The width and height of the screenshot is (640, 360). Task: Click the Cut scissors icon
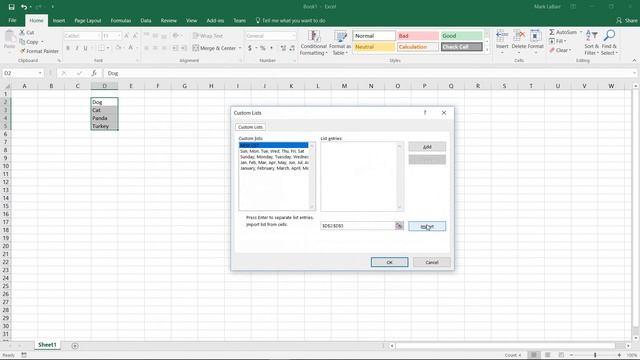coord(22,32)
